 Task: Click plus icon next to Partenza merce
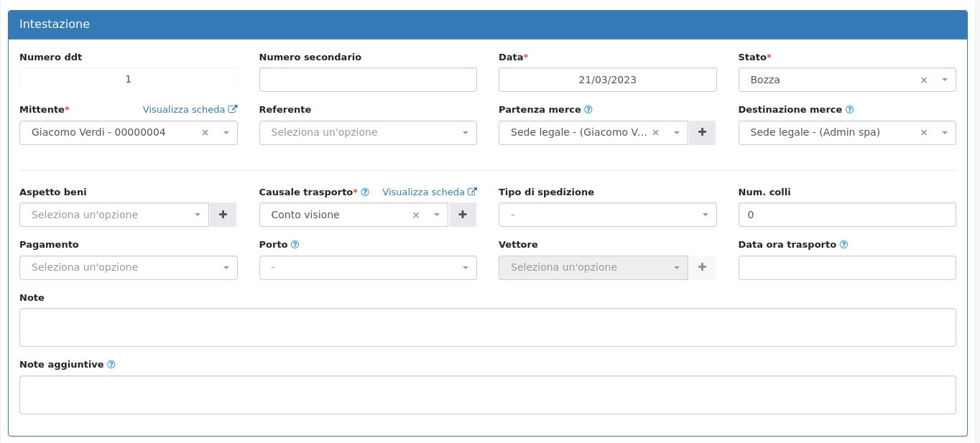(702, 132)
